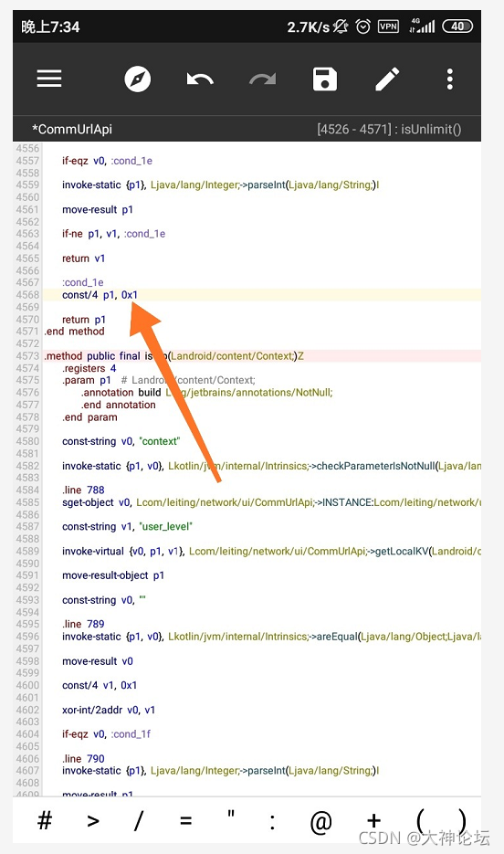Screen dimensions: 504x854
Task: Insert the # symbol key
Action: pos(45,819)
